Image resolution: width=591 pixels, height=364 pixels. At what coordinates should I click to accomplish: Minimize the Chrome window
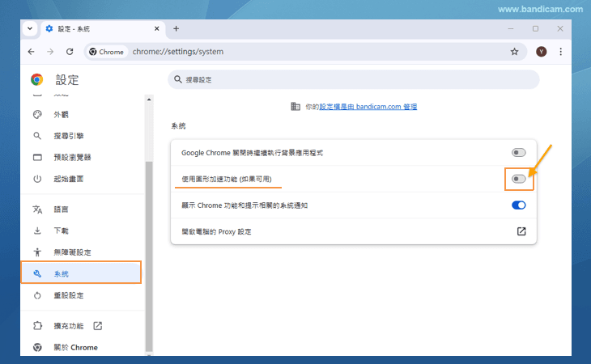(511, 28)
